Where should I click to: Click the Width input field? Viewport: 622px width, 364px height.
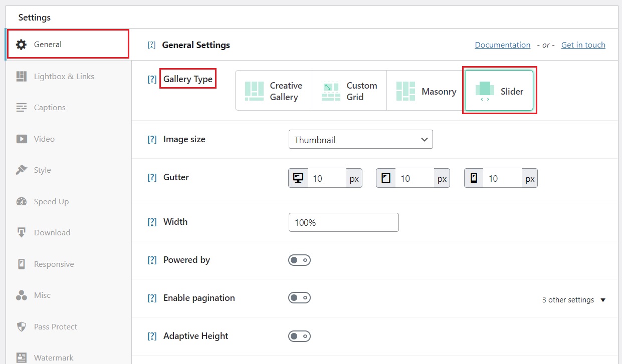343,222
